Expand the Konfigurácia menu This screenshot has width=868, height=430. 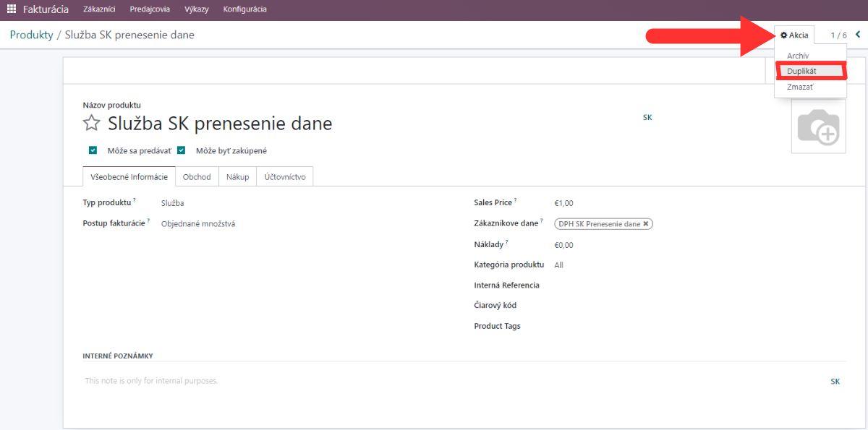[244, 9]
